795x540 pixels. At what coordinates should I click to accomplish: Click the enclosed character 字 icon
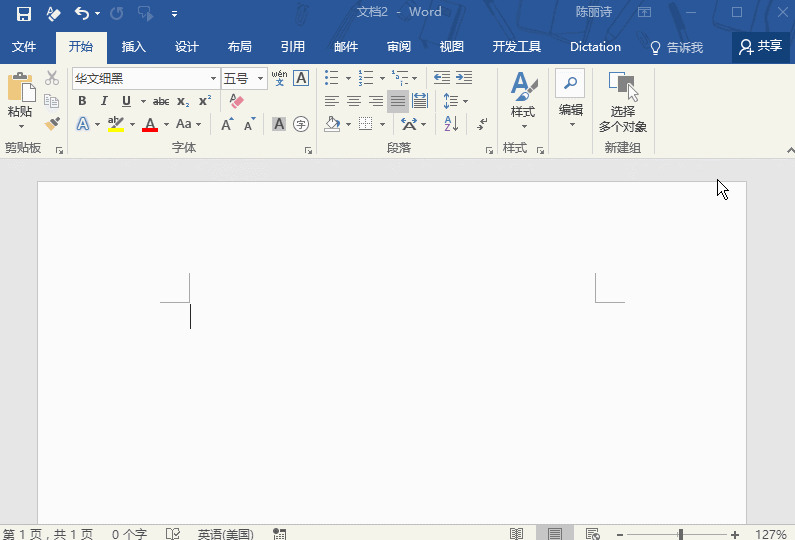pos(301,124)
